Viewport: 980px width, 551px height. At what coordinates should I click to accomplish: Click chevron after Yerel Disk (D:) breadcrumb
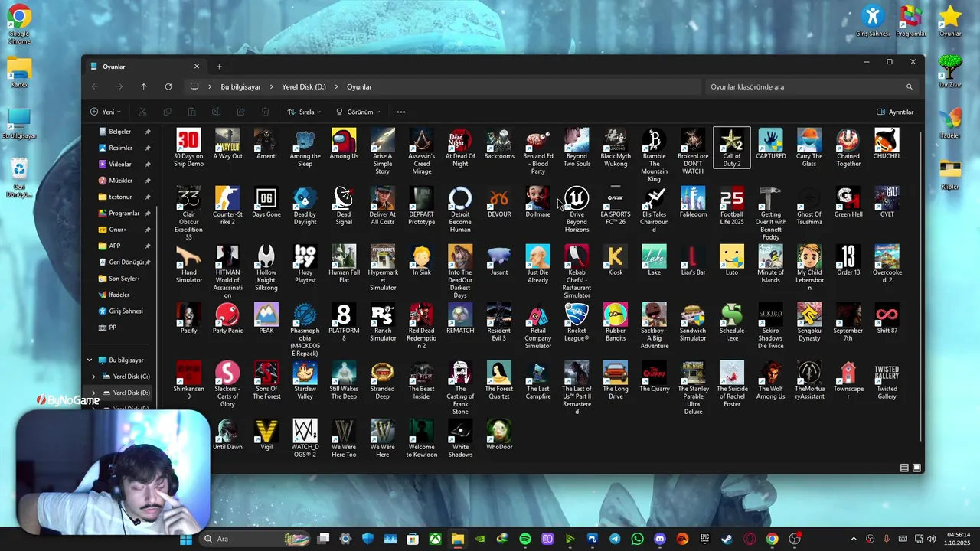[336, 87]
